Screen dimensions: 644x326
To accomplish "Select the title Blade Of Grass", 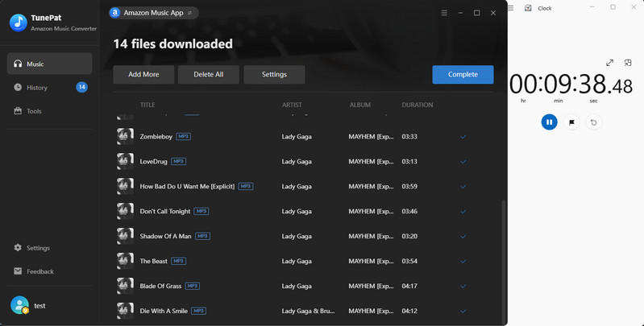I will point(160,286).
